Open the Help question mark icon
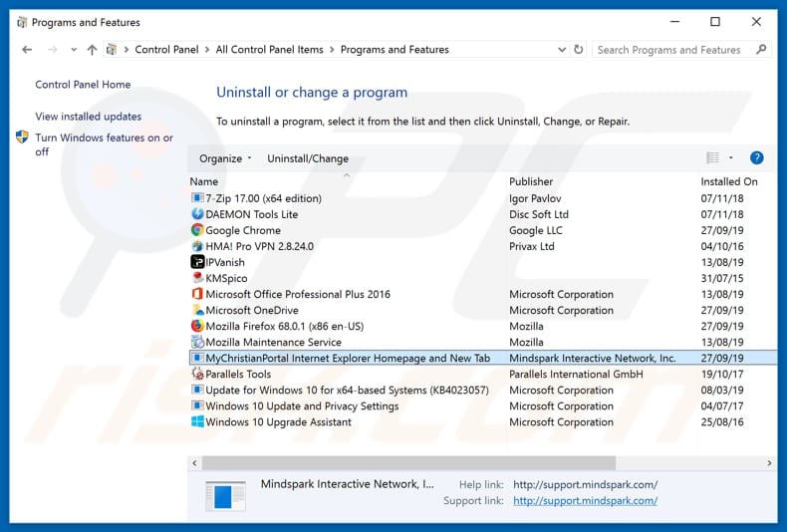This screenshot has width=787, height=532. 756,158
